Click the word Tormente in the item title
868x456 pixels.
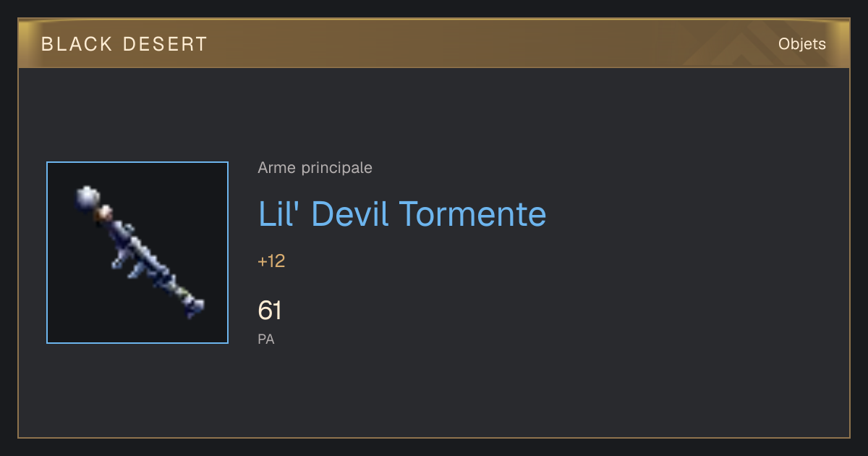[473, 214]
